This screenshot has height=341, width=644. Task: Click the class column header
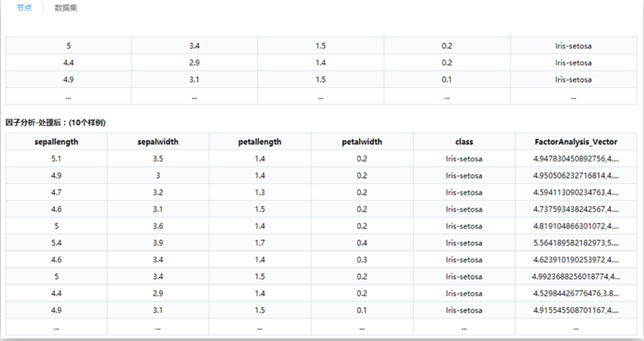tap(464, 142)
